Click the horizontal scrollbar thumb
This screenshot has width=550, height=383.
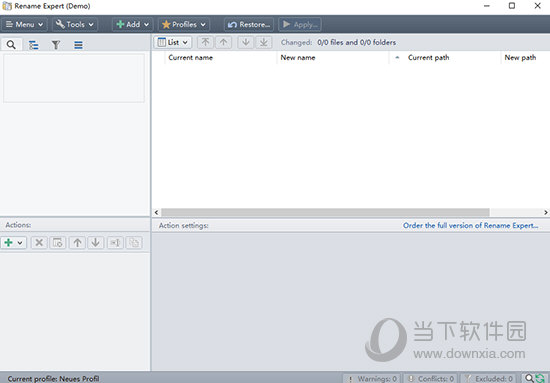(325, 212)
